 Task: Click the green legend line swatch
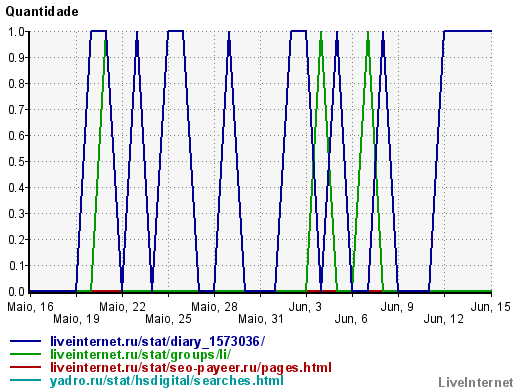25,354
